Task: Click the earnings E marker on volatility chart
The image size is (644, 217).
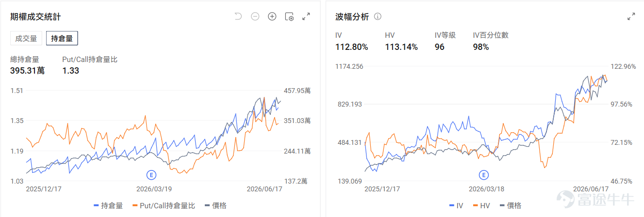Action: 483,174
